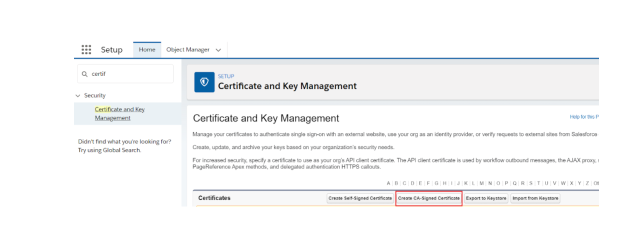The width and height of the screenshot is (644, 243).
Task: Collapse the Security section chevron
Action: pyautogui.click(x=77, y=95)
